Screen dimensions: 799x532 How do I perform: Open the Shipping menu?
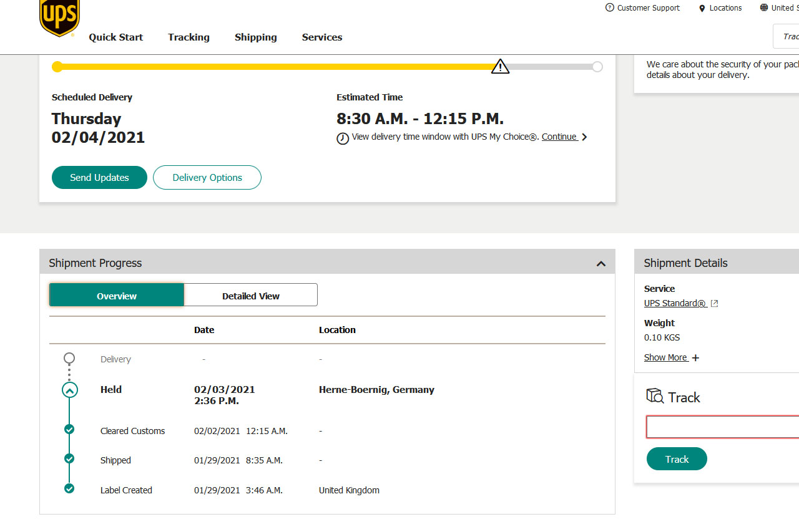pos(256,37)
